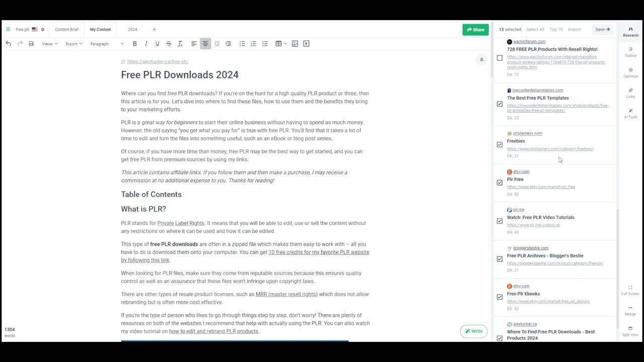Switch to the 2024 tab
Image resolution: width=644 pixels, height=362 pixels.
pos(132,30)
